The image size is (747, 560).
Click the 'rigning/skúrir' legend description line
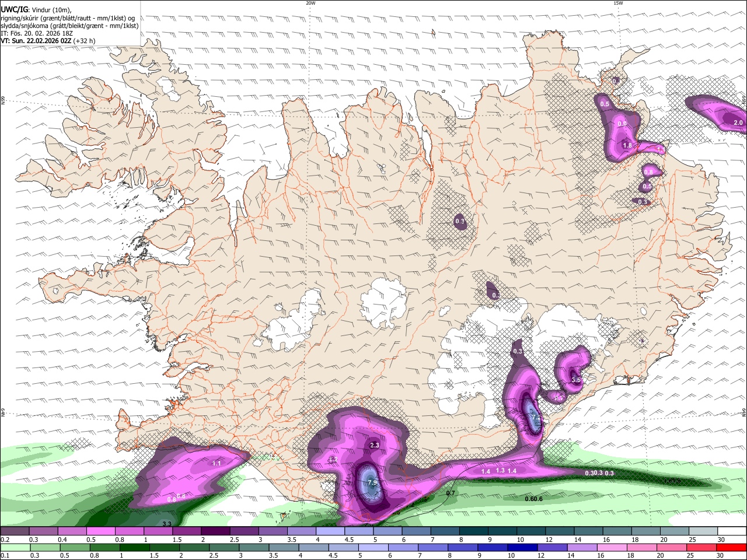(68, 18)
